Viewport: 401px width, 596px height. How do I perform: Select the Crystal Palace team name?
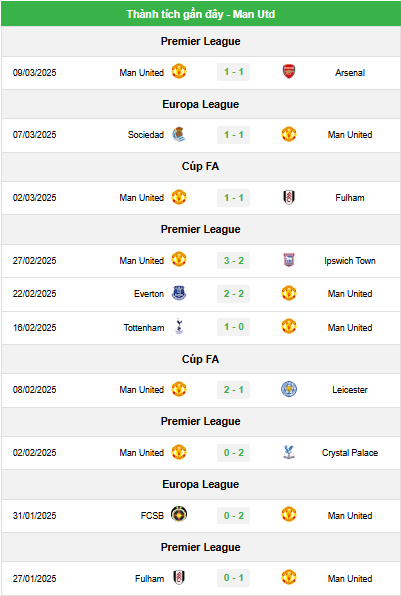point(350,453)
